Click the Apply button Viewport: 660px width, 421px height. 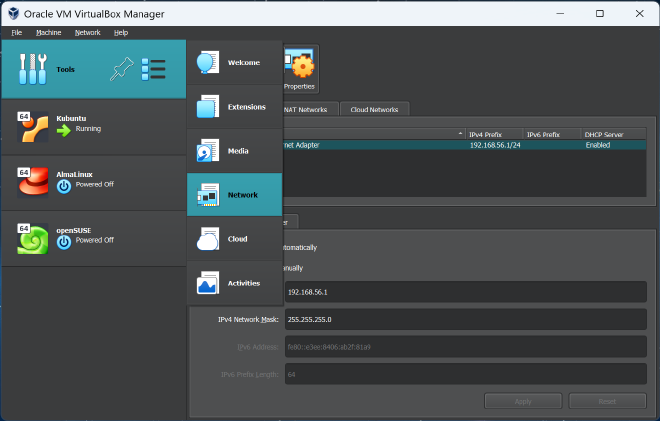(x=523, y=401)
